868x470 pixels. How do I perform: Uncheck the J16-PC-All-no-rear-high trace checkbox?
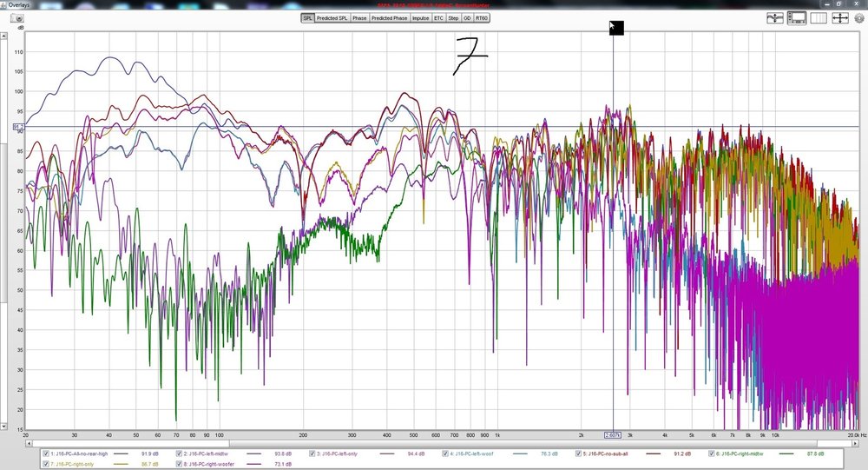coord(46,453)
